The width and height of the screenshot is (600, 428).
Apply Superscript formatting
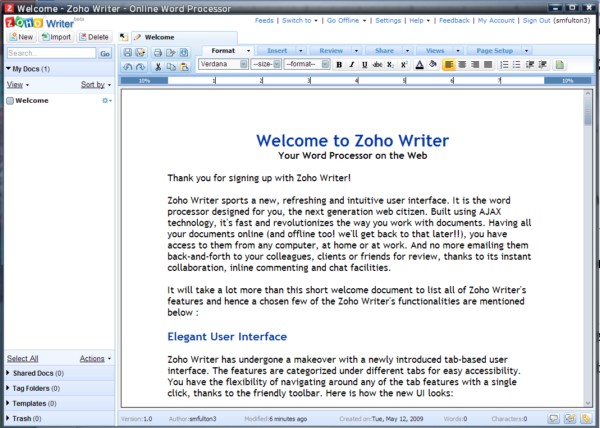pyautogui.click(x=404, y=65)
